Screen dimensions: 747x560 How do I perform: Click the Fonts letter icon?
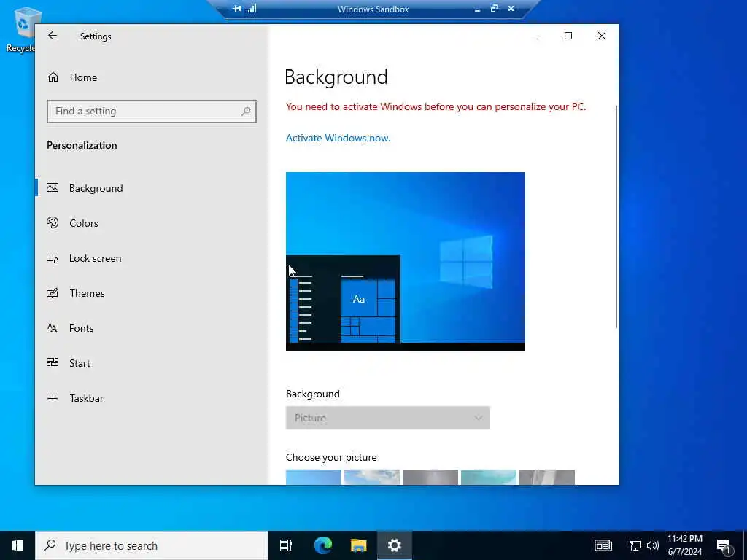(53, 327)
